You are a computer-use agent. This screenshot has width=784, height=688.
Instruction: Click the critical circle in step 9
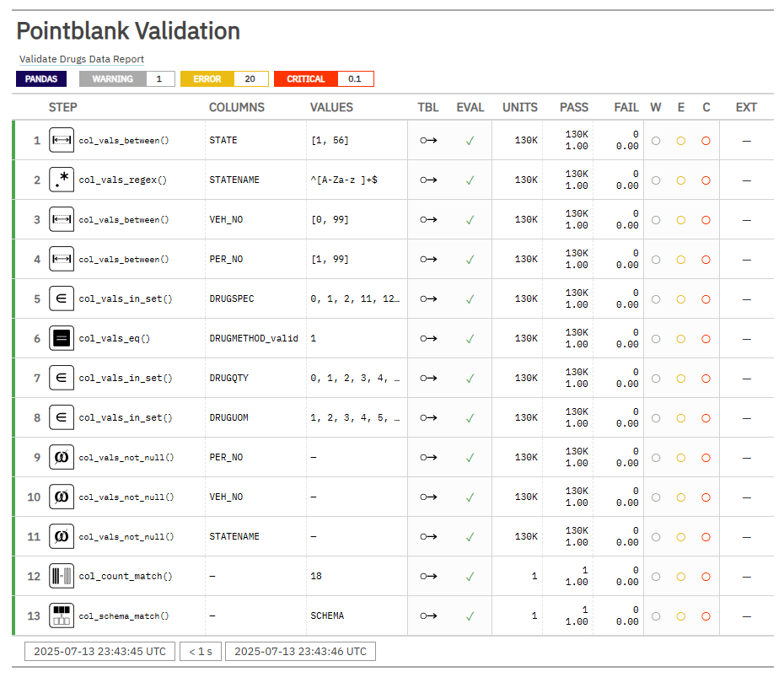(706, 458)
